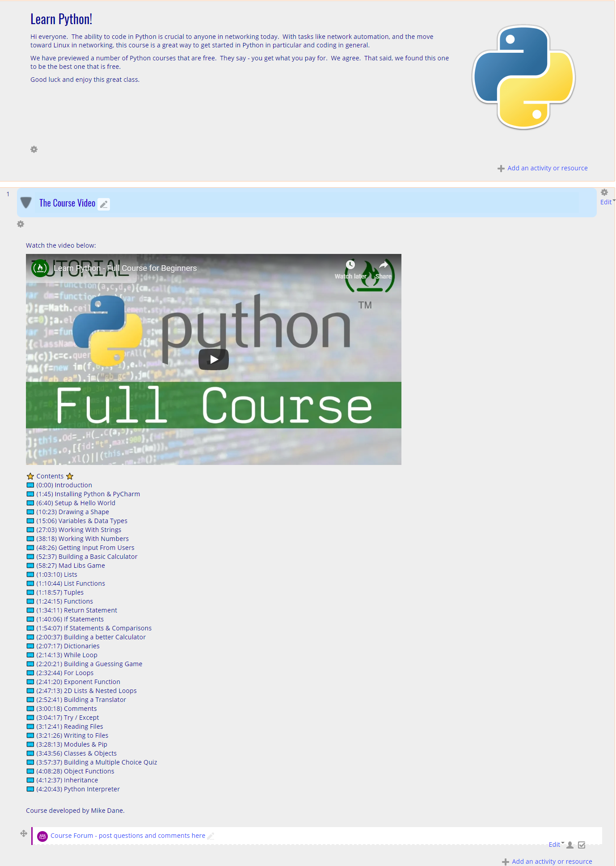Collapse The Course Video section triangle
This screenshot has height=866, width=616.
coord(26,203)
